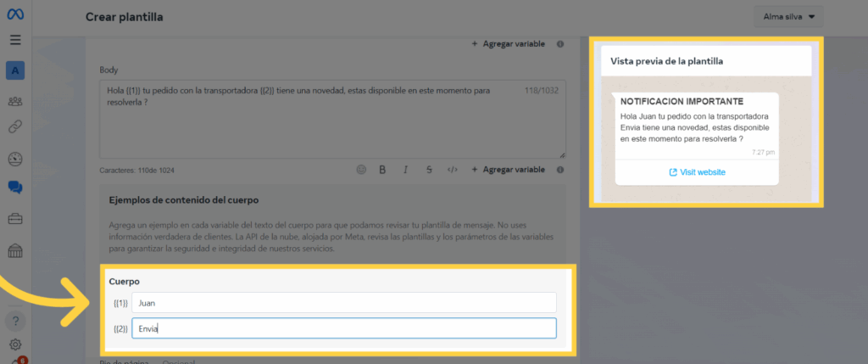Screen dimensions: 868x364
Task: Expand the Alma silva account dropdown
Action: pos(787,16)
